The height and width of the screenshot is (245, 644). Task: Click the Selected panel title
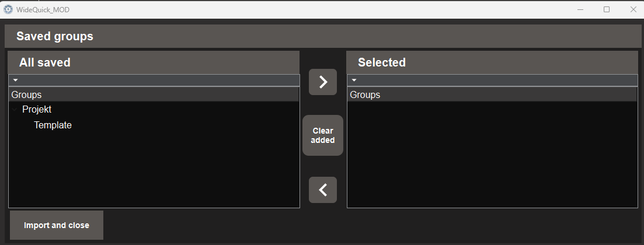pos(381,62)
